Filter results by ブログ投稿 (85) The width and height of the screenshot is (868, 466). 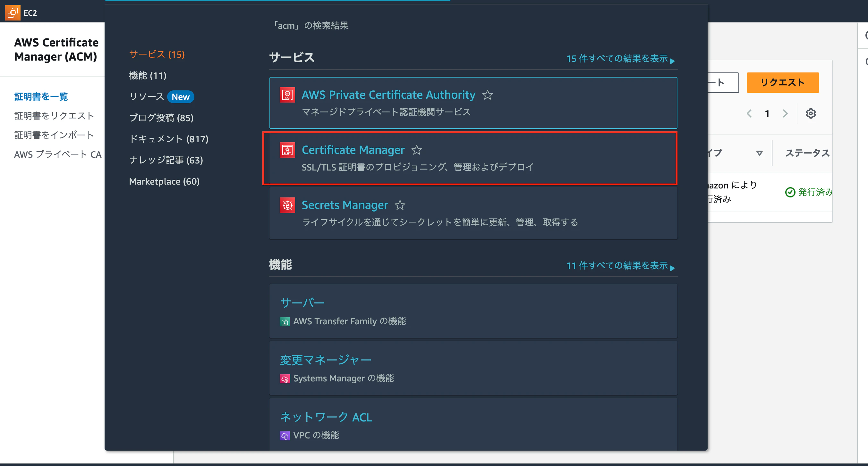tap(161, 118)
